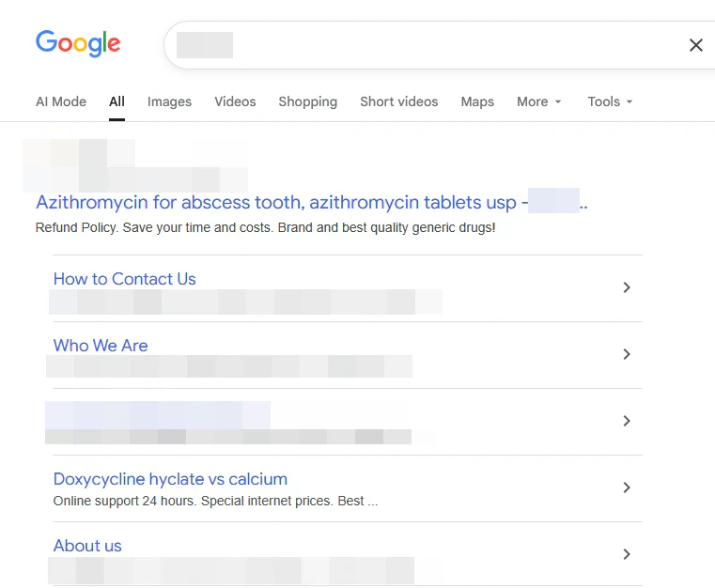Open the More dropdown menu
This screenshot has height=588, width=715.
coord(538,101)
